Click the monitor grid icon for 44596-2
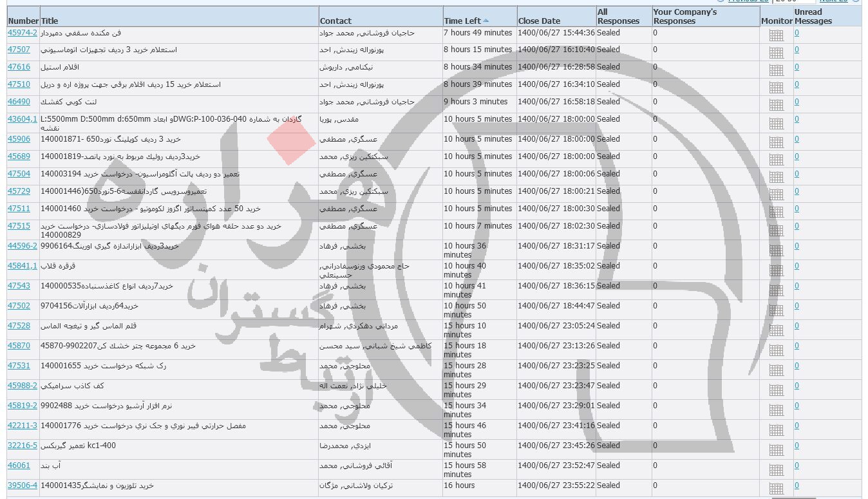 pyautogui.click(x=776, y=250)
